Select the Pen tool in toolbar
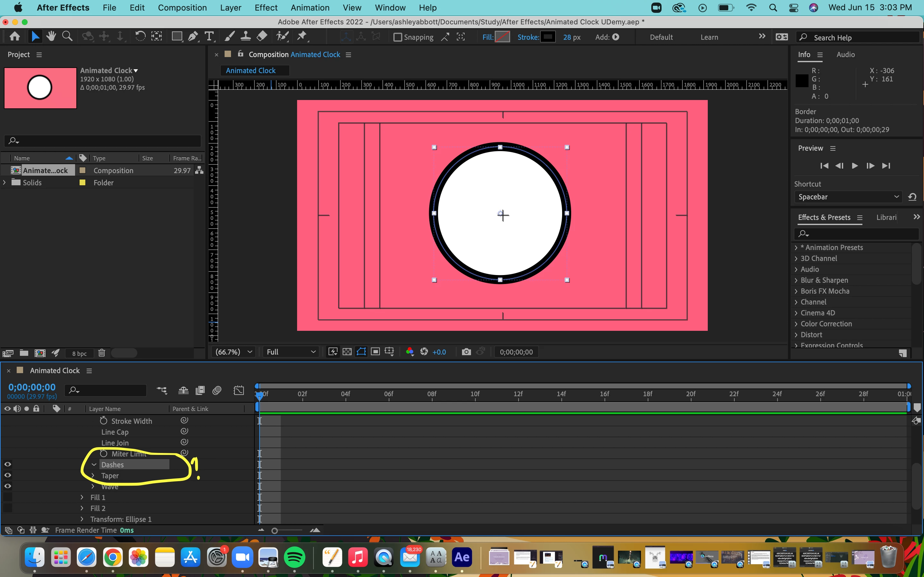This screenshot has height=577, width=924. pyautogui.click(x=193, y=37)
